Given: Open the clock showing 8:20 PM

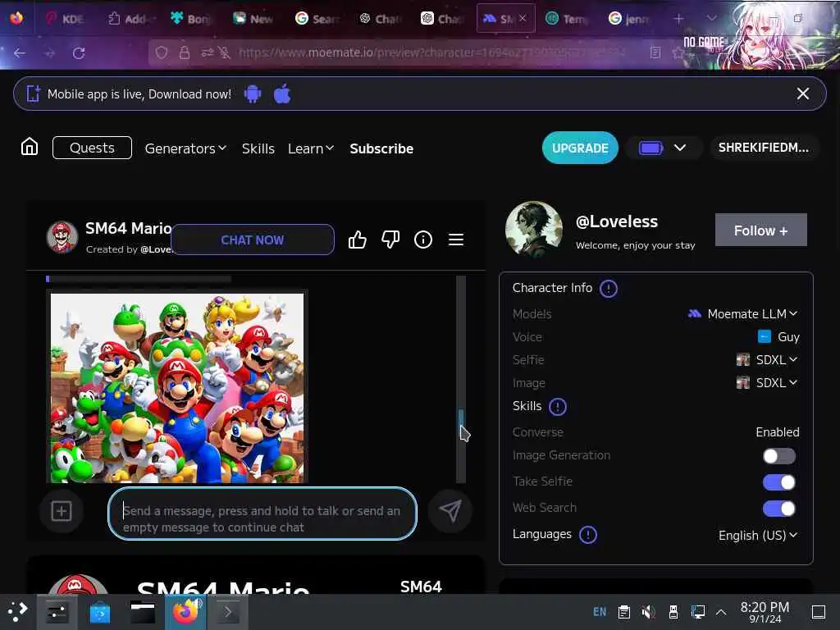Looking at the screenshot, I should (765, 612).
